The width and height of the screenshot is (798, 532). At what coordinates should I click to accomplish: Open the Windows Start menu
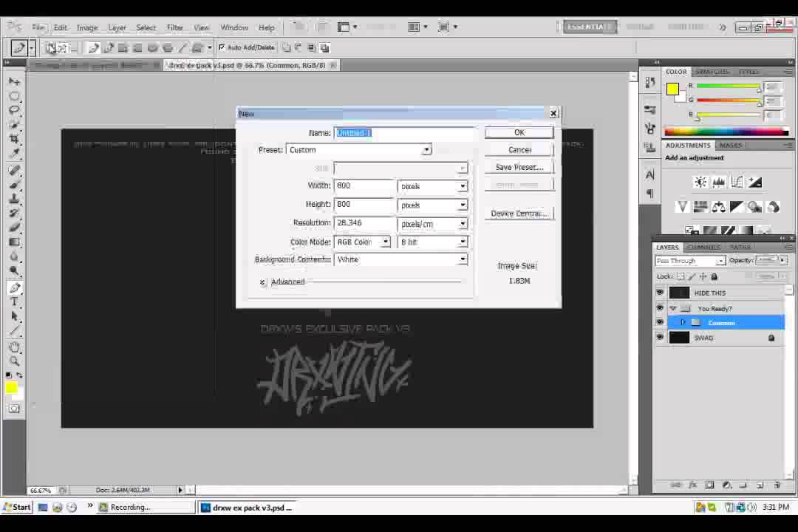coord(17,507)
